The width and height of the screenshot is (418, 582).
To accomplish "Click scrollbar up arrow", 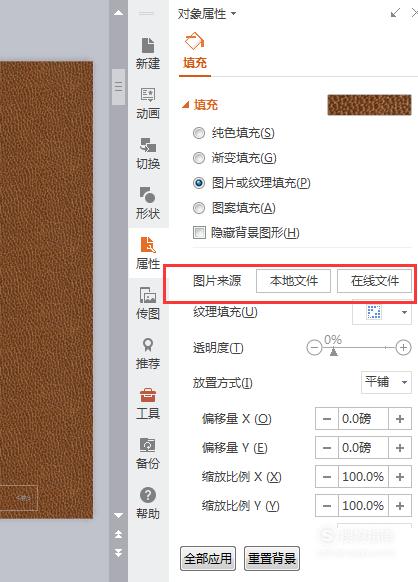I will [118, 13].
